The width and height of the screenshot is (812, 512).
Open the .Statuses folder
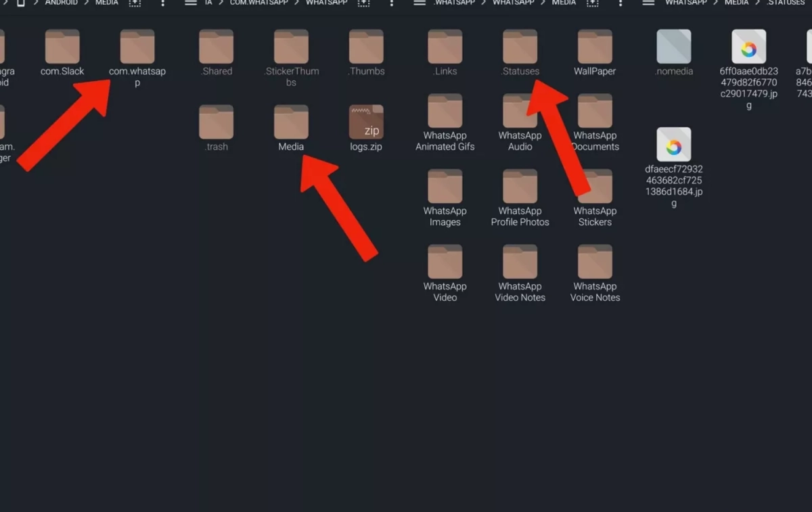pos(520,47)
